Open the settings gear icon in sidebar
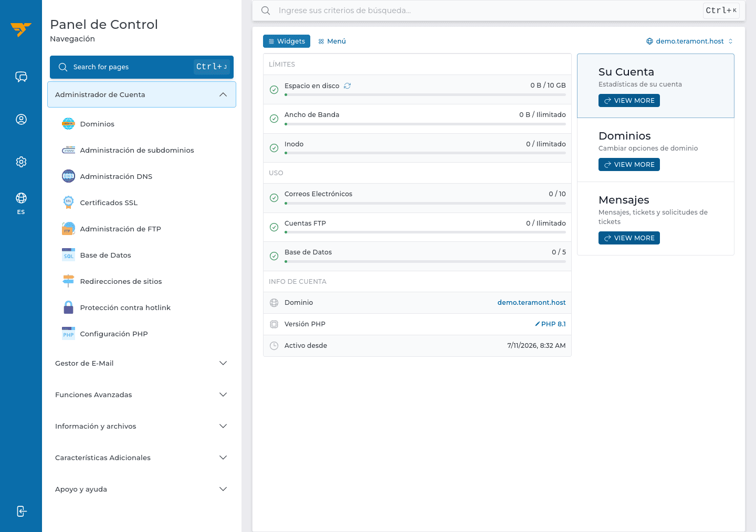Image resolution: width=756 pixels, height=532 pixels. 21,162
